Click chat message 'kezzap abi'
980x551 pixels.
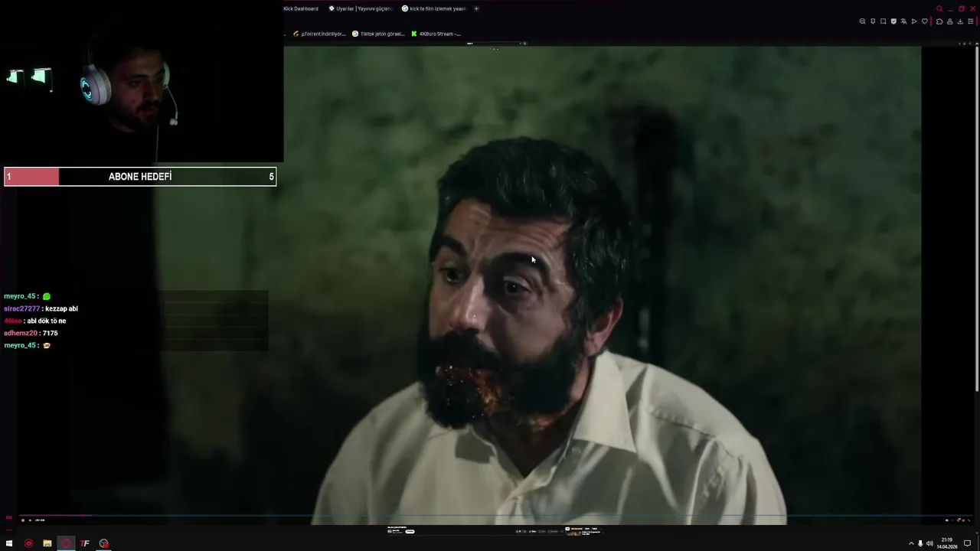coord(61,308)
